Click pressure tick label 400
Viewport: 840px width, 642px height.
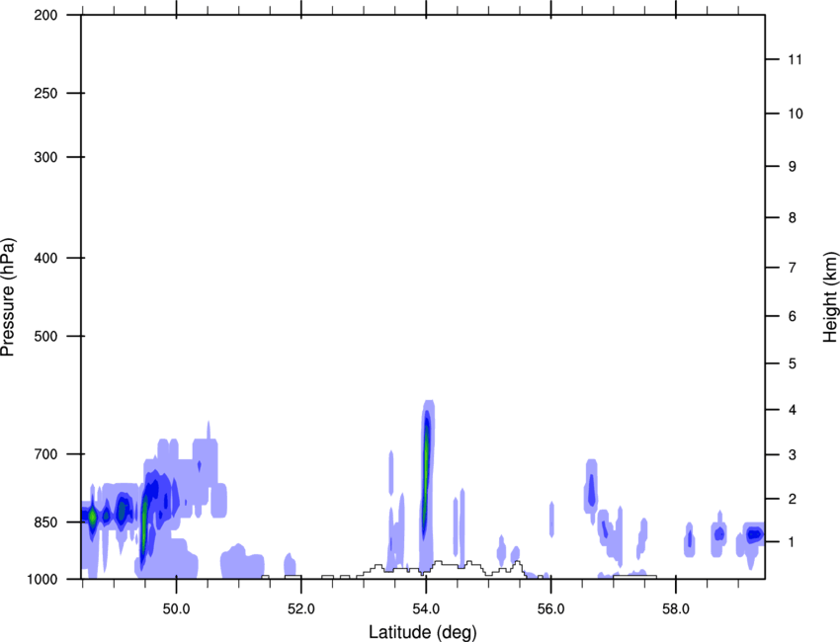tap(45, 258)
